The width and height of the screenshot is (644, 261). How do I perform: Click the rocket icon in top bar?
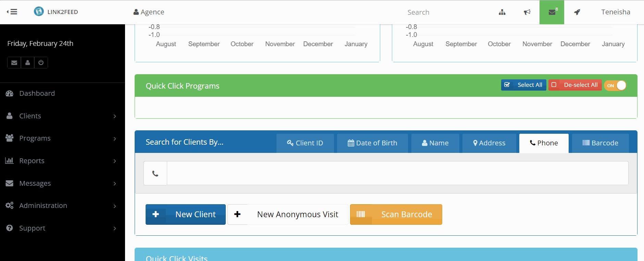tap(577, 12)
